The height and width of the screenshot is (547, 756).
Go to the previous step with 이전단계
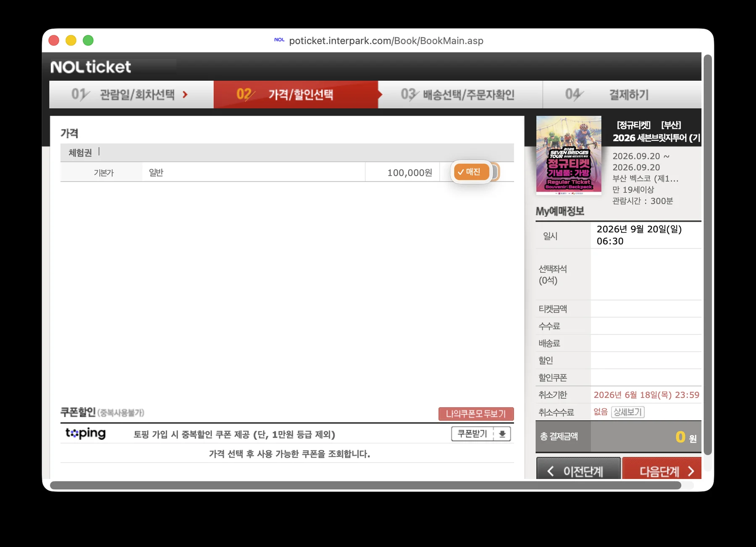(578, 468)
